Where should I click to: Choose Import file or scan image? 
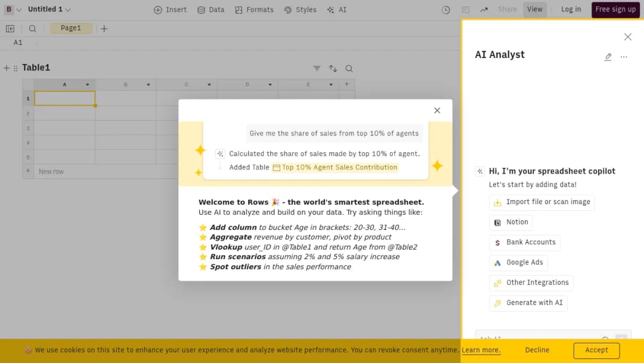pyautogui.click(x=541, y=202)
